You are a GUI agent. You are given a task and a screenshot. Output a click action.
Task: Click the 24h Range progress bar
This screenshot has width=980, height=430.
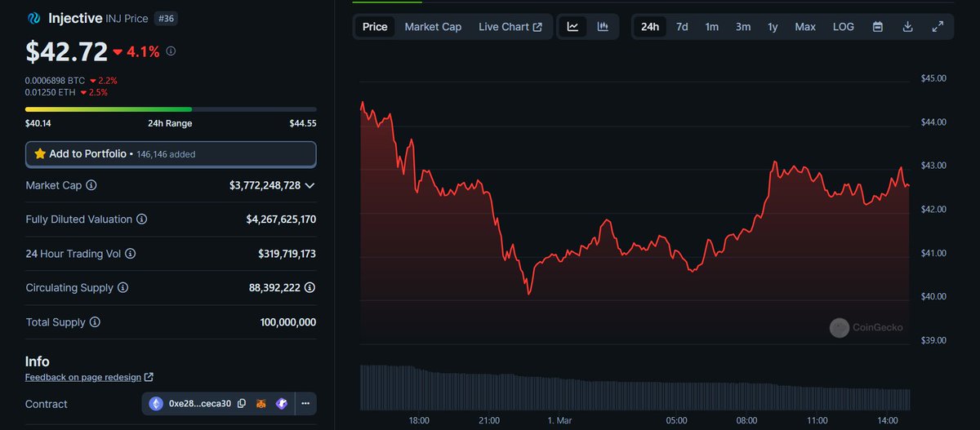[x=171, y=109]
